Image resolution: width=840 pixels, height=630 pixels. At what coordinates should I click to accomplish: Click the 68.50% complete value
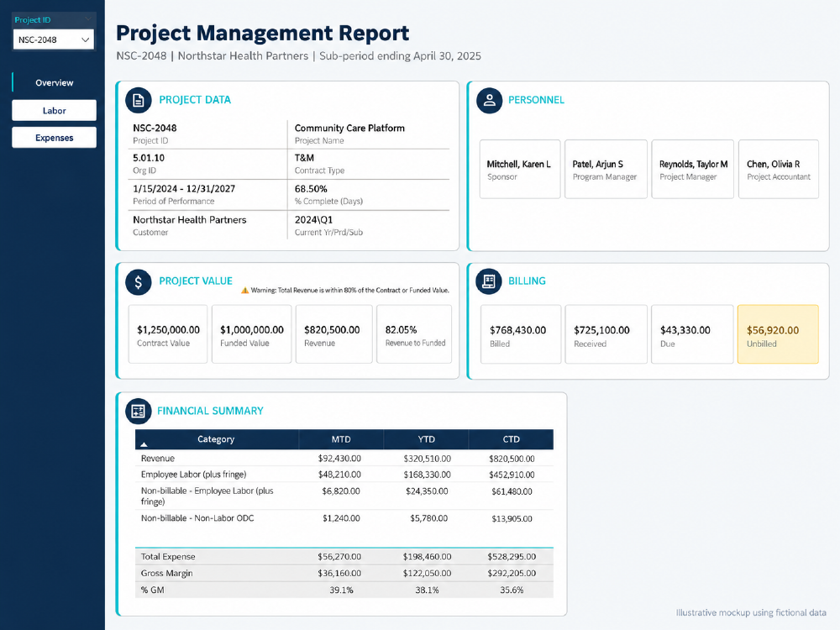click(x=311, y=188)
